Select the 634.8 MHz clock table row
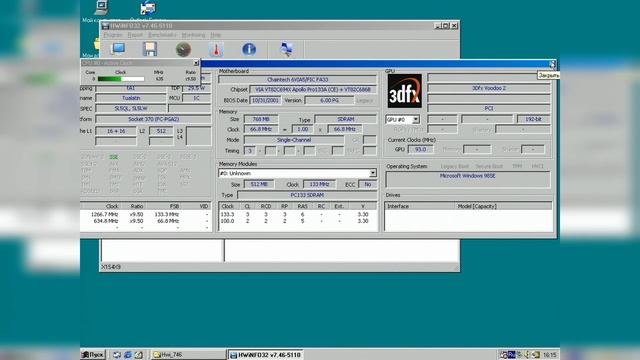This screenshot has width=640, height=360. click(x=145, y=221)
